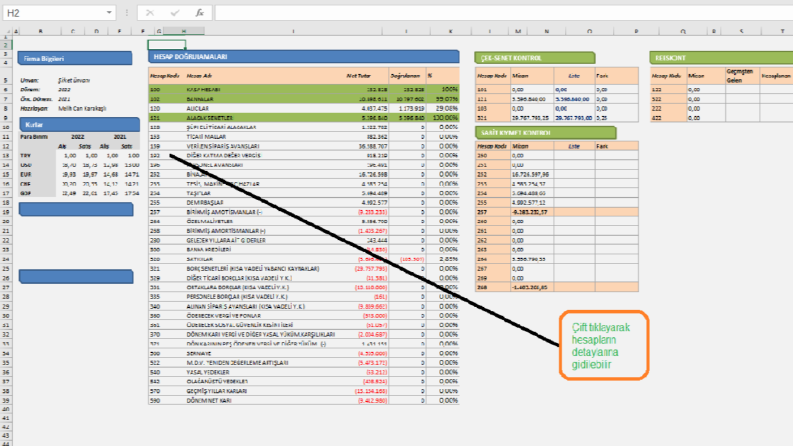The image size is (793, 446).
Task: Open the Insert Function fx icon
Action: pyautogui.click(x=199, y=13)
